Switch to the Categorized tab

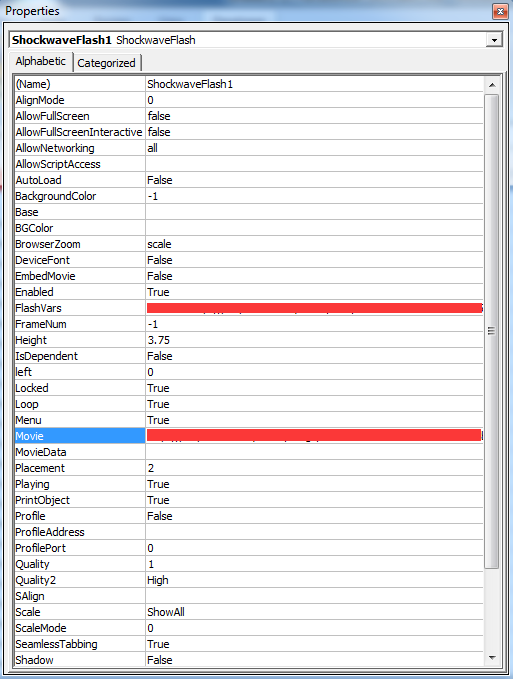click(x=106, y=63)
